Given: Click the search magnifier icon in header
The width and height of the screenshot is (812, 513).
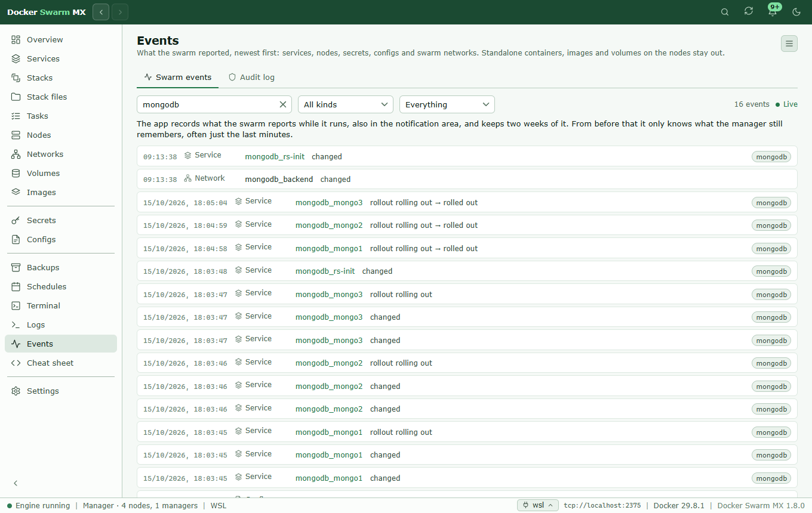Looking at the screenshot, I should [725, 12].
